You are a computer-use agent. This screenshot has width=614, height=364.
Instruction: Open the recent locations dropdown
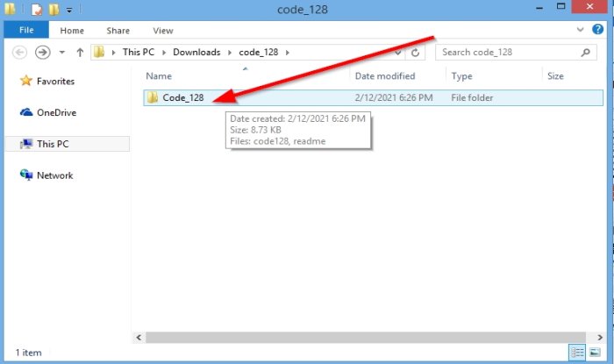pyautogui.click(x=62, y=52)
